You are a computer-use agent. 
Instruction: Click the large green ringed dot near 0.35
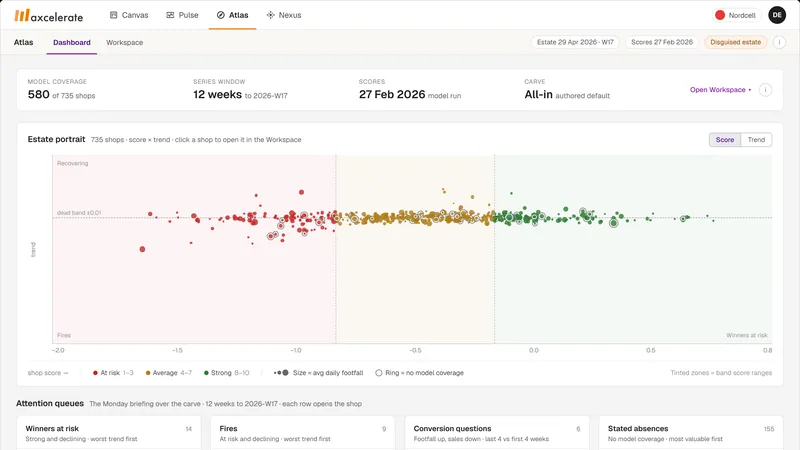(x=614, y=223)
